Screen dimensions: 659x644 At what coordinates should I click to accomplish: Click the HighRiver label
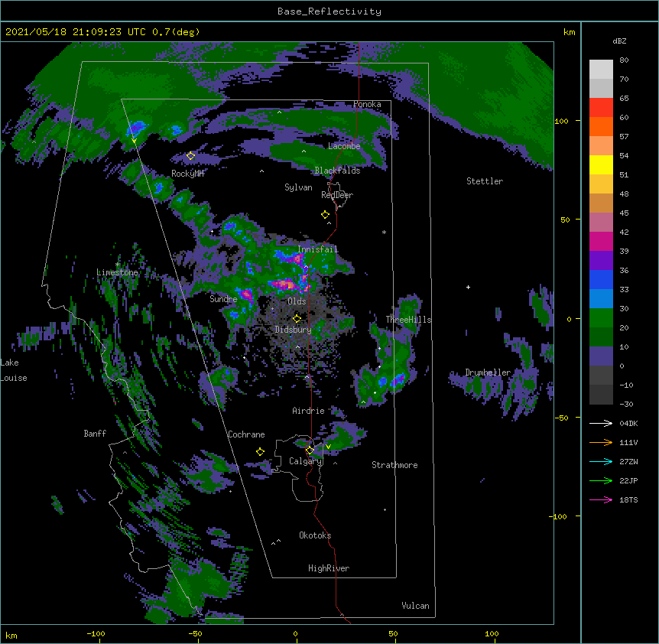[x=329, y=568]
